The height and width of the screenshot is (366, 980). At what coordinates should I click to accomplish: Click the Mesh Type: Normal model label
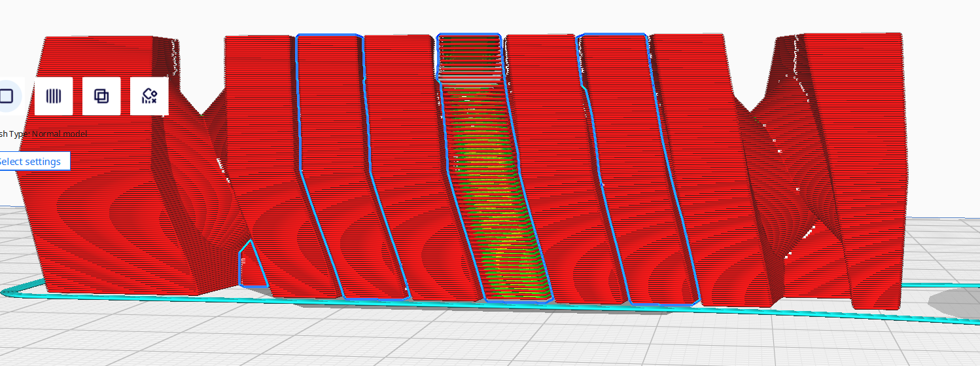[43, 134]
